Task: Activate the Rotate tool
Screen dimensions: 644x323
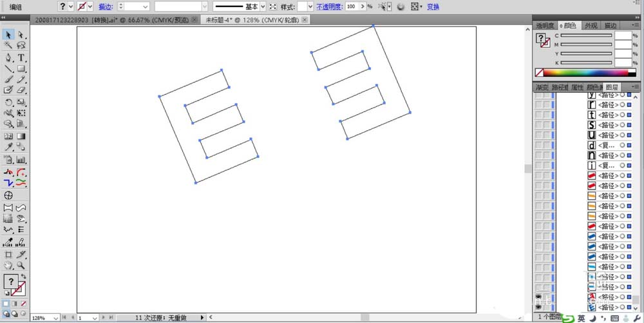Action: pyautogui.click(x=8, y=103)
